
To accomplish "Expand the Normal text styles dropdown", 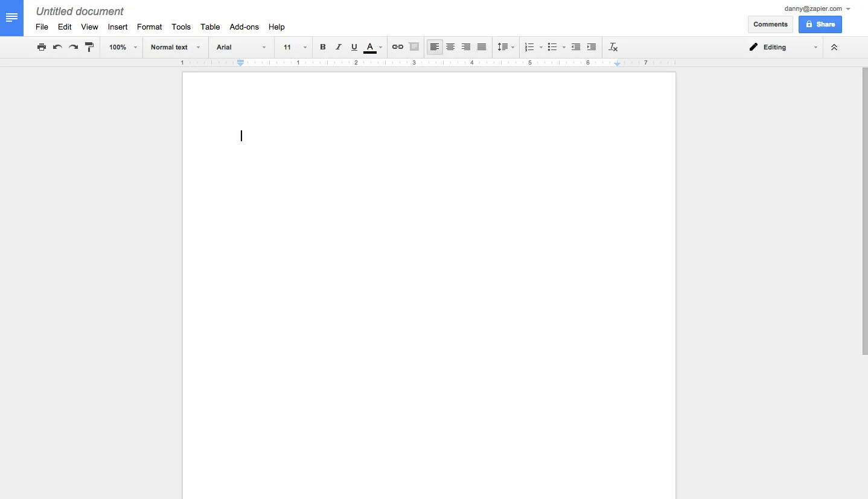I will tap(175, 47).
